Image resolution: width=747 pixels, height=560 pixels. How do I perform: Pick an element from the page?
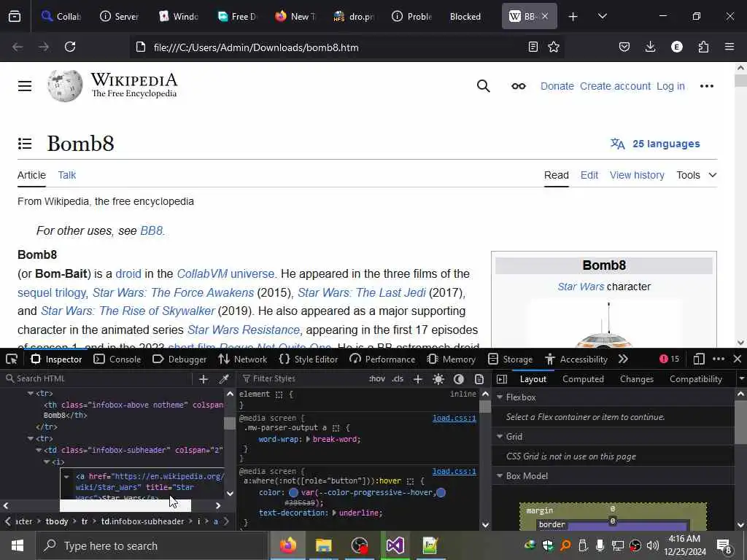coord(12,359)
